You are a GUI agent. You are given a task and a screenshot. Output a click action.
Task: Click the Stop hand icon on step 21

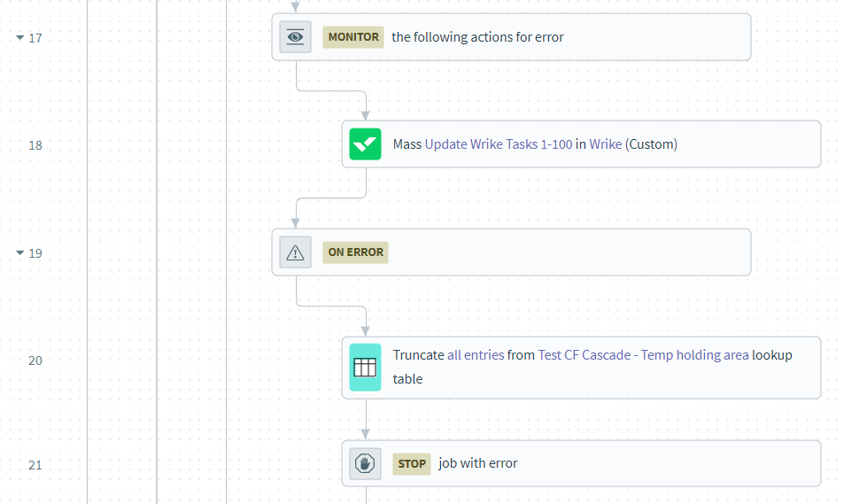click(365, 463)
